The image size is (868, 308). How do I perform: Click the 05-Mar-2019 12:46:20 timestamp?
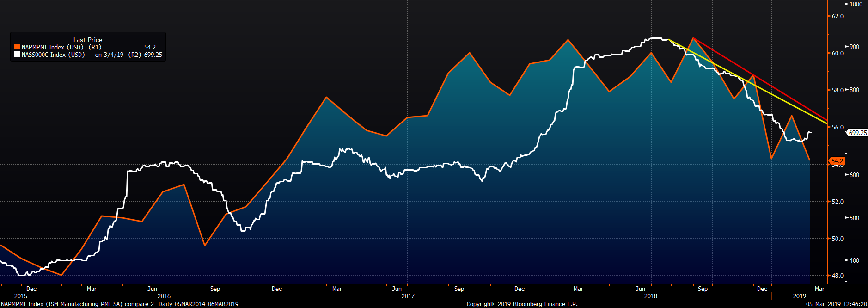tap(836, 304)
